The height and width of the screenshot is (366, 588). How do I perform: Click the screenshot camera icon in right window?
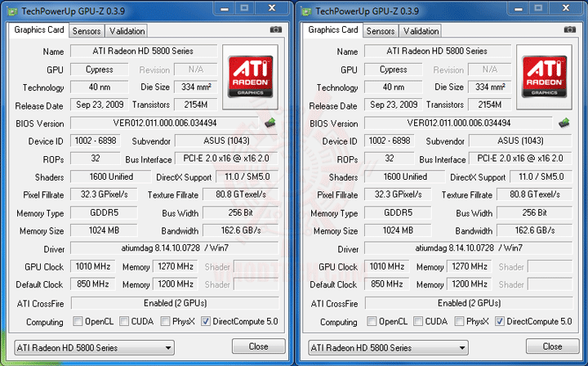pos(570,29)
